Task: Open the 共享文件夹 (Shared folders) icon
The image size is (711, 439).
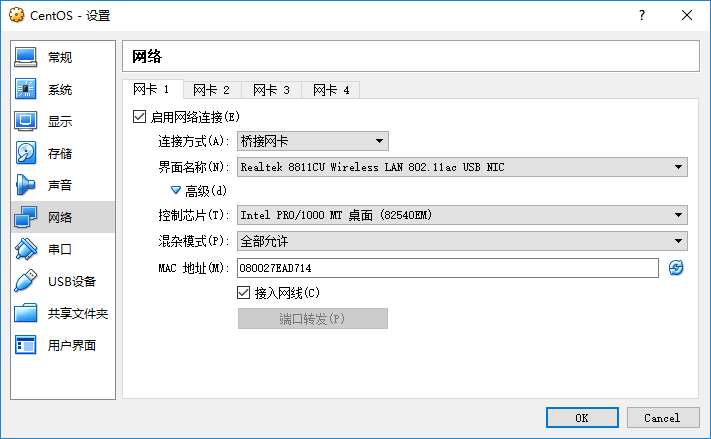Action: pos(26,313)
